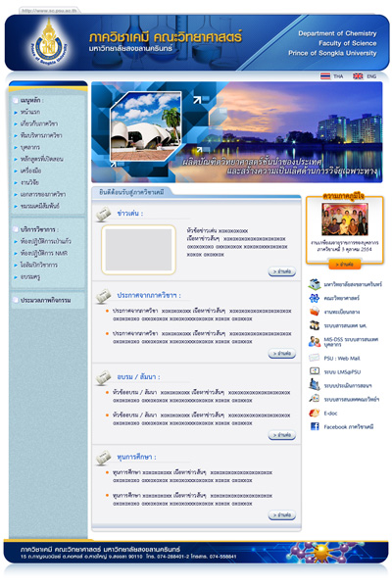The height and width of the screenshot is (586, 392).
Task: Click the MIS-DSS personnel system icon
Action: [315, 341]
